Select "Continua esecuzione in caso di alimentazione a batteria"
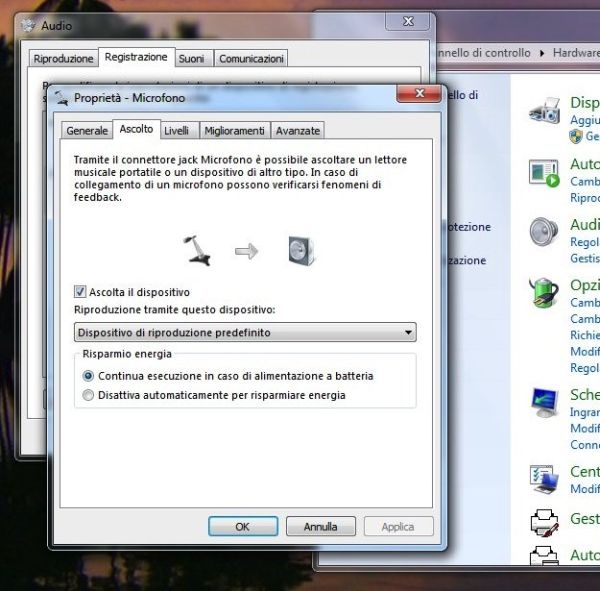This screenshot has height=591, width=600. click(x=89, y=376)
